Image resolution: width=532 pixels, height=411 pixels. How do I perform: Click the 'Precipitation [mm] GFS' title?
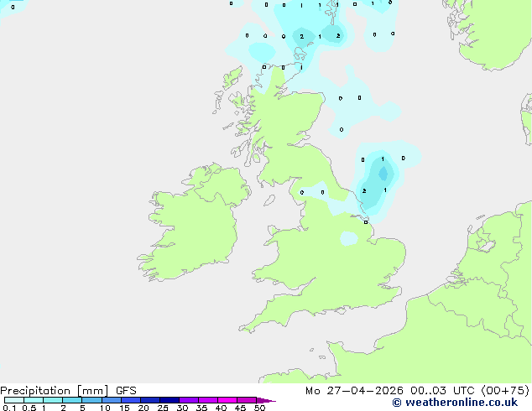click(68, 391)
